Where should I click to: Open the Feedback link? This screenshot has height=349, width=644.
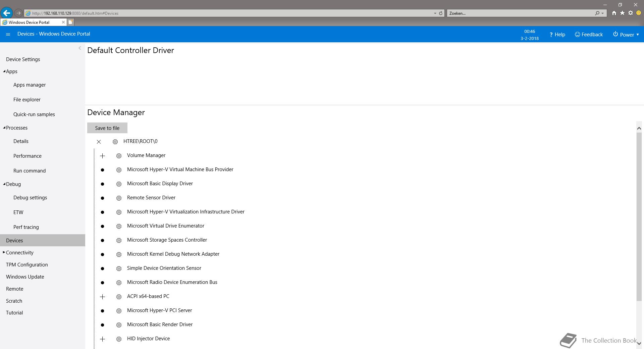[x=589, y=34]
